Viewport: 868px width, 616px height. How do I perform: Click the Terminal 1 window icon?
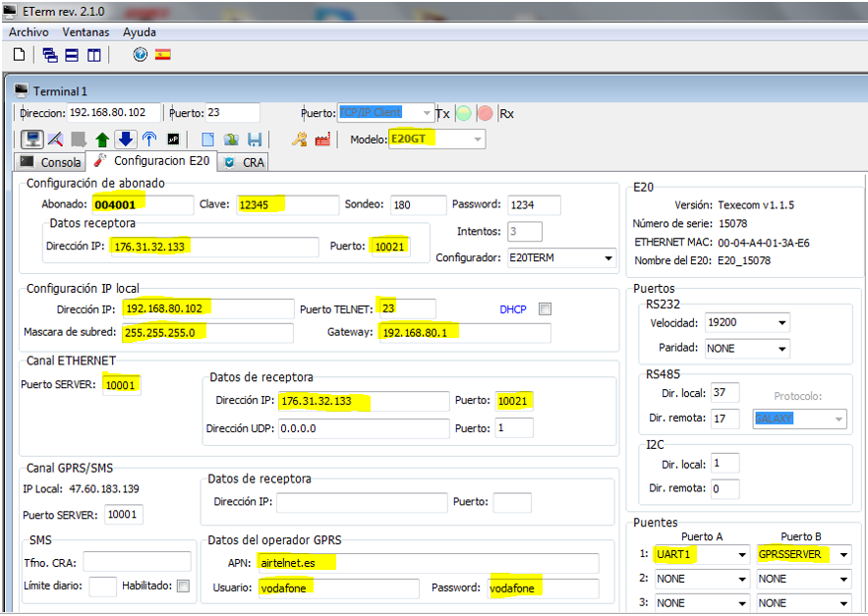21,90
